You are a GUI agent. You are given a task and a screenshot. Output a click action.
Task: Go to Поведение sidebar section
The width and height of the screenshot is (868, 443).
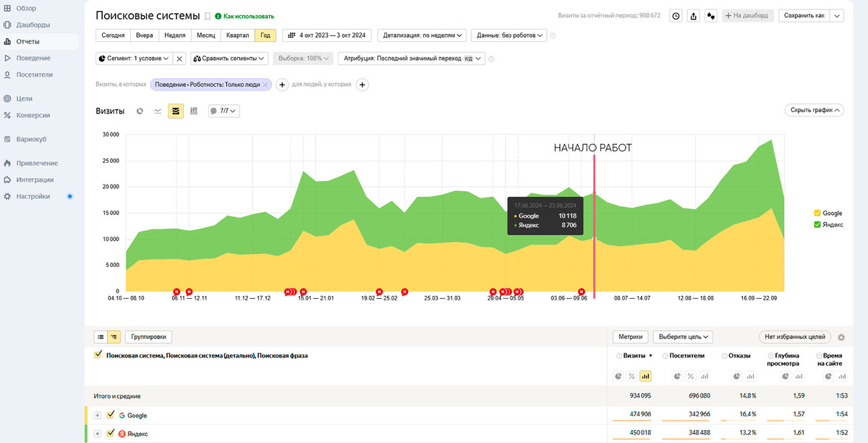click(33, 58)
